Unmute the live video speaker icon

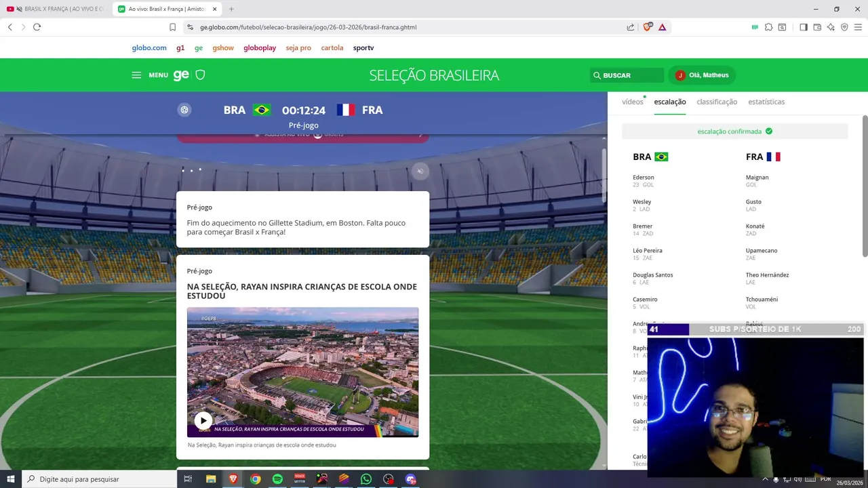click(x=420, y=171)
